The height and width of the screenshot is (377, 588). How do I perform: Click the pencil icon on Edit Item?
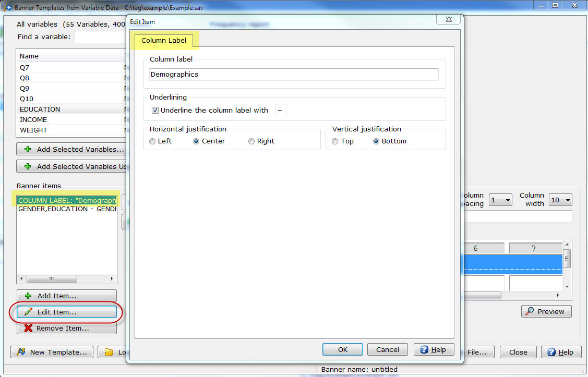(28, 312)
